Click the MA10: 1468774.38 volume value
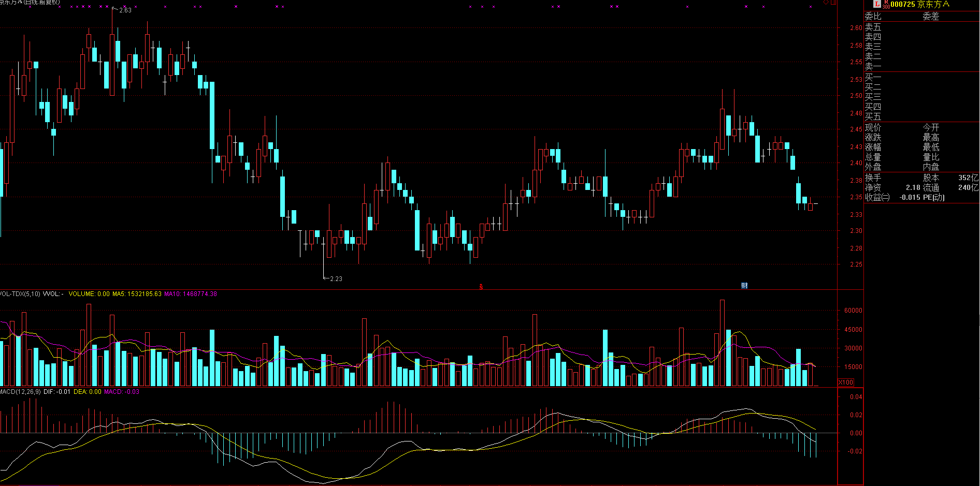The image size is (980, 486). pyautogui.click(x=190, y=294)
